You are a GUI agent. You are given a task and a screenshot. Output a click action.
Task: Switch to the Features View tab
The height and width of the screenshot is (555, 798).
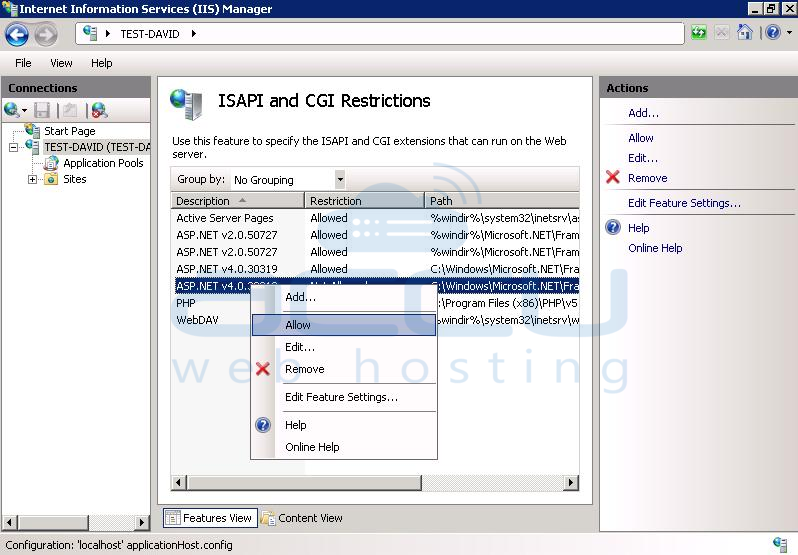tap(210, 518)
